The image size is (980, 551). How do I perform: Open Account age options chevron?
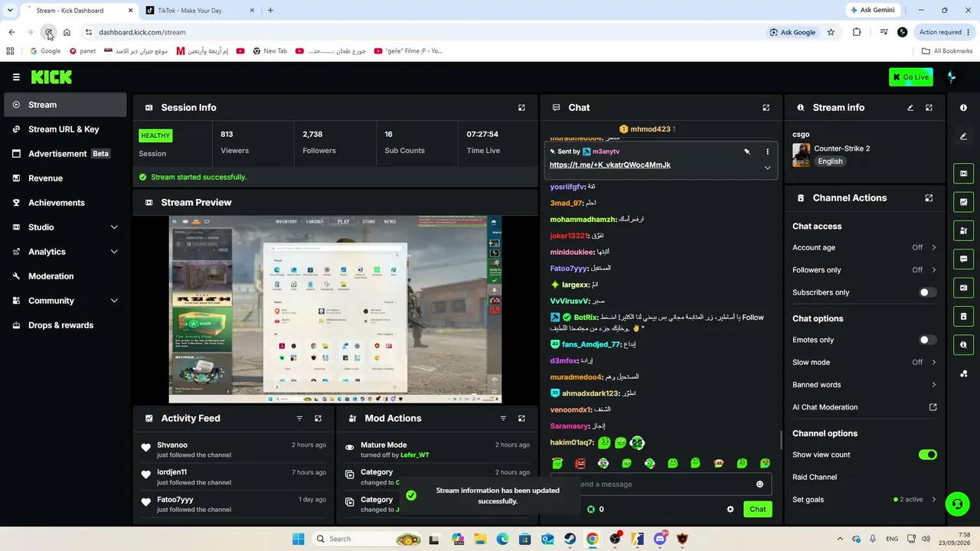(x=933, y=248)
